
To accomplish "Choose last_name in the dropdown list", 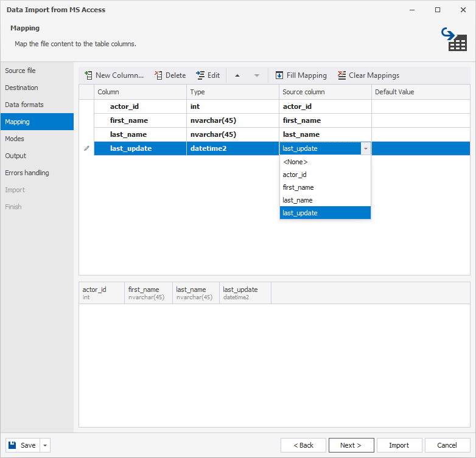I will pyautogui.click(x=325, y=200).
